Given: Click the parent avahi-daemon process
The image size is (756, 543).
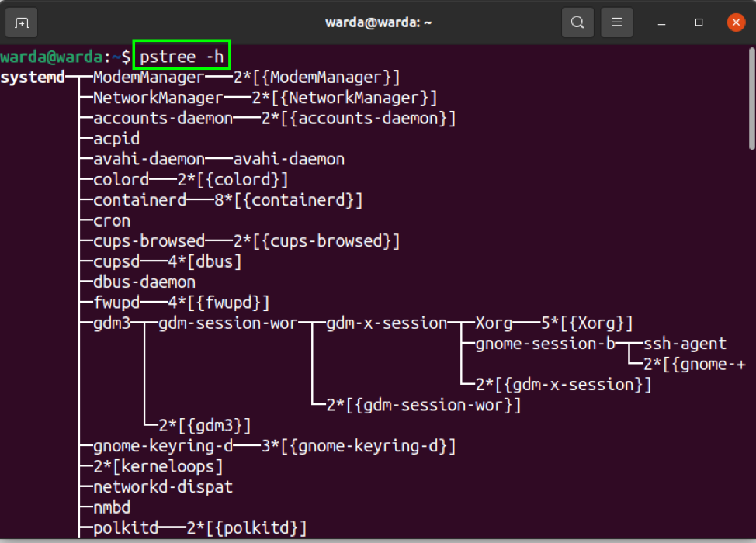Looking at the screenshot, I should tap(149, 159).
